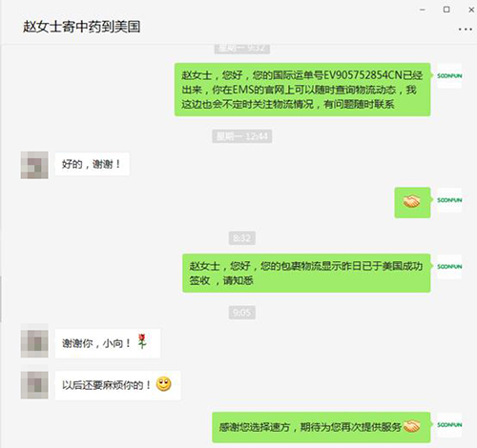This screenshot has height=448, width=477.
Task: Open the blurred avatar beside '好的，谢谢！'
Action: pyautogui.click(x=34, y=165)
